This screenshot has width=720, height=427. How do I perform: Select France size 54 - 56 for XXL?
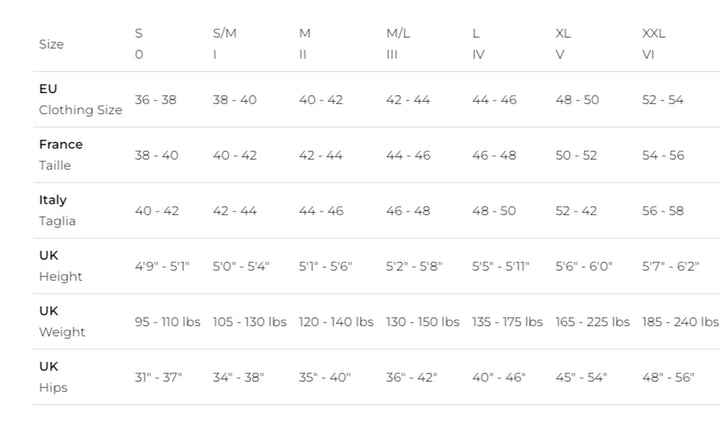(x=663, y=155)
